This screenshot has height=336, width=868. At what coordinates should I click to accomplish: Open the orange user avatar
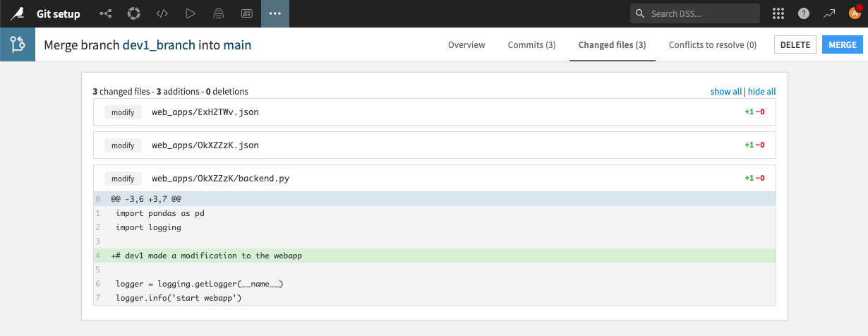point(854,13)
